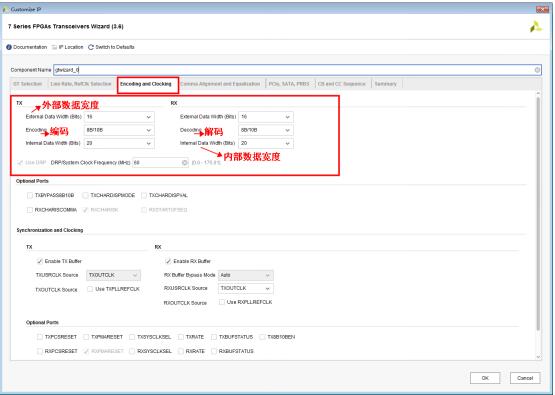Viewport: 555px width, 395px height.
Task: Open the RX Internal Data Width dropdown
Action: click(266, 143)
